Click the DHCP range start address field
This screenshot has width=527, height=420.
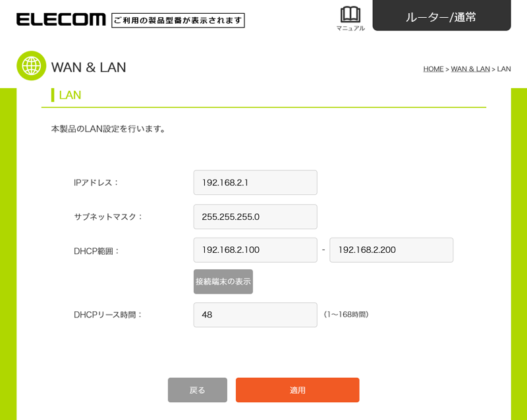pos(255,250)
